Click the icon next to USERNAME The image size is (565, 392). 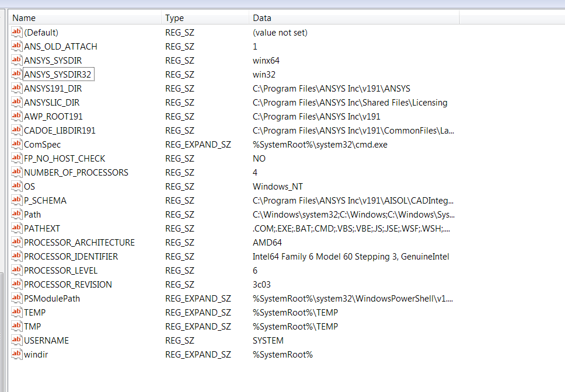[x=16, y=341]
